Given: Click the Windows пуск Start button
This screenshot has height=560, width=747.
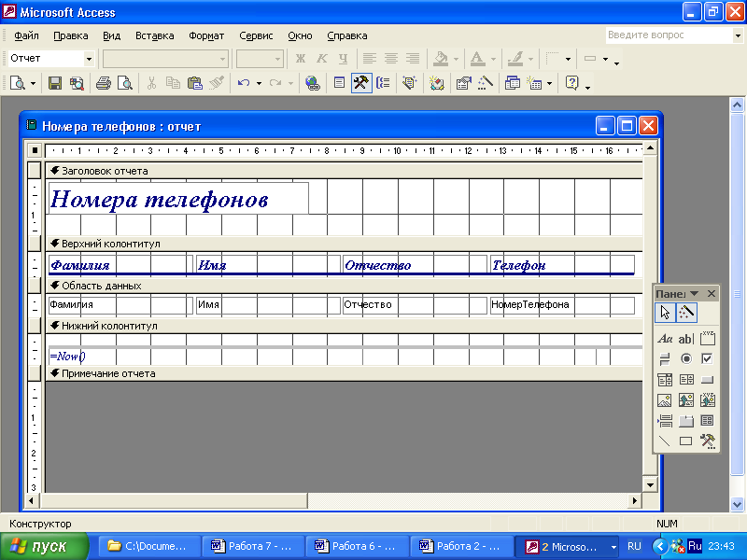Looking at the screenshot, I should tap(44, 546).
